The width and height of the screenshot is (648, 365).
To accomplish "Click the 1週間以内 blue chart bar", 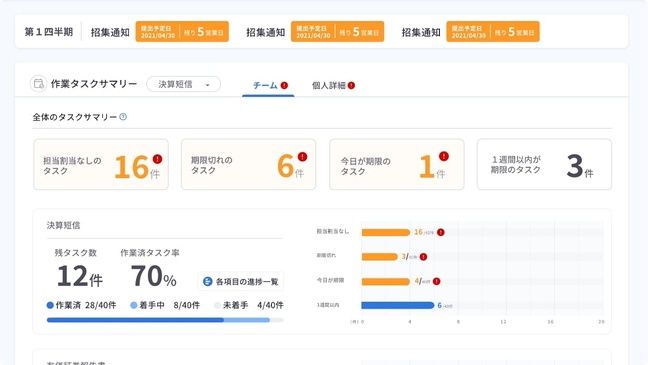I will (x=398, y=305).
